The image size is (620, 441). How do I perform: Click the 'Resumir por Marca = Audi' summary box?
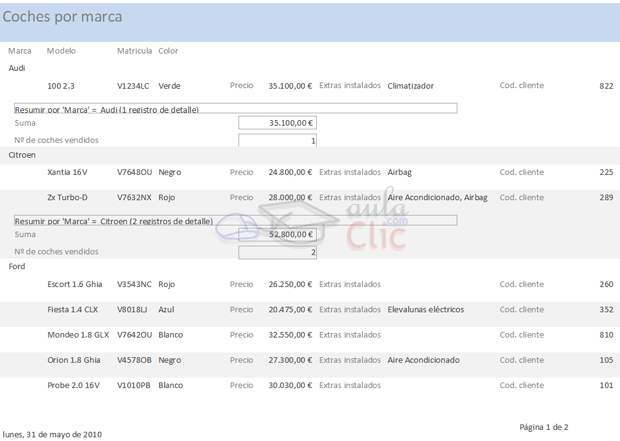(x=235, y=109)
